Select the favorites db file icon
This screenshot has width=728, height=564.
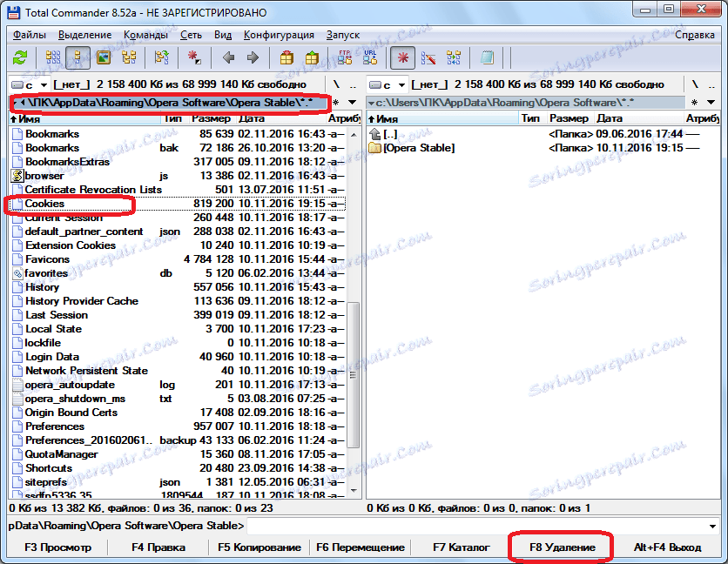click(x=17, y=273)
